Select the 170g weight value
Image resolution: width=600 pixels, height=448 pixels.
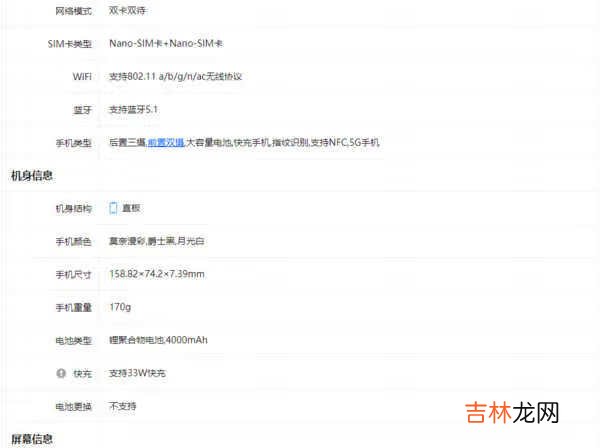(120, 307)
